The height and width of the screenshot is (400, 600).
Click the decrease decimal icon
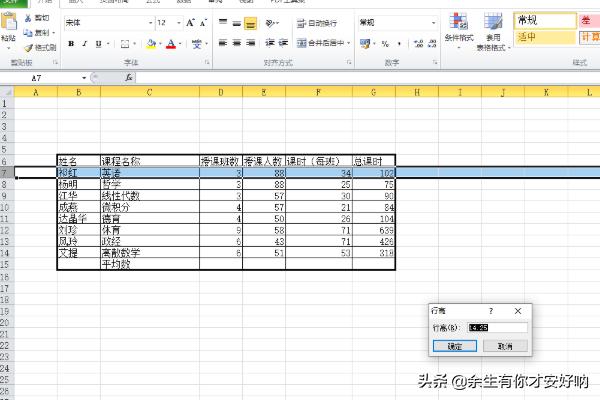pos(432,44)
